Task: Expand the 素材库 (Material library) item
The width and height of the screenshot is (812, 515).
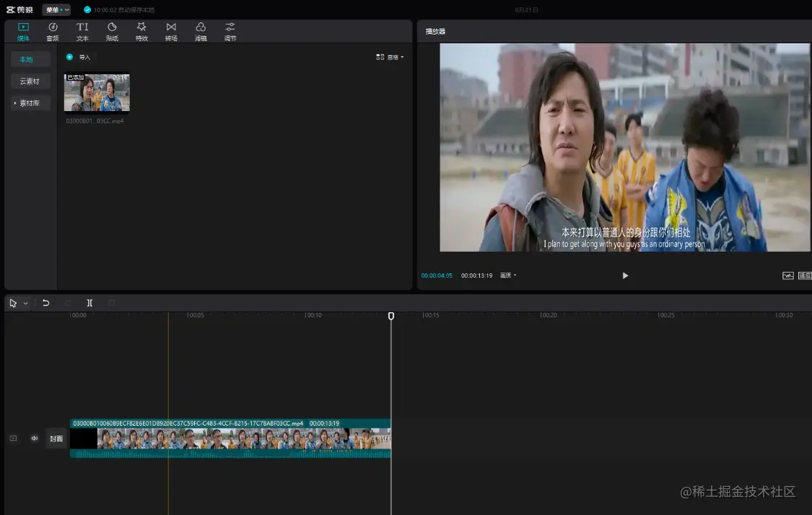Action: coord(30,103)
